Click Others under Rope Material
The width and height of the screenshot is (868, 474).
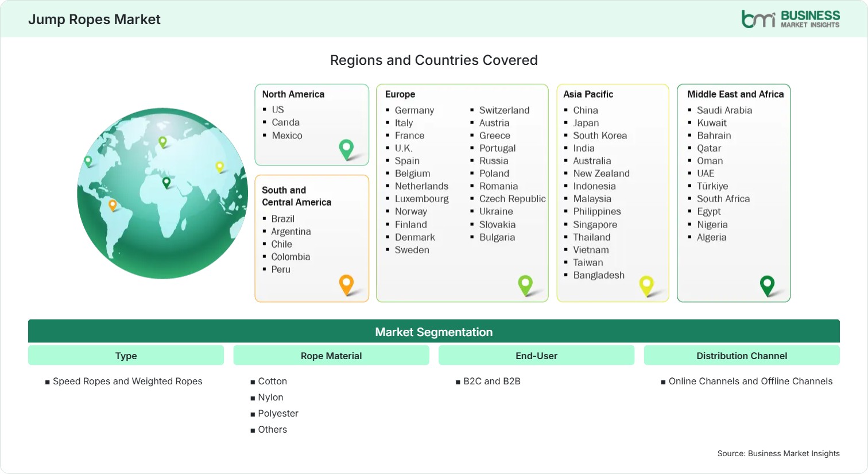[272, 430]
